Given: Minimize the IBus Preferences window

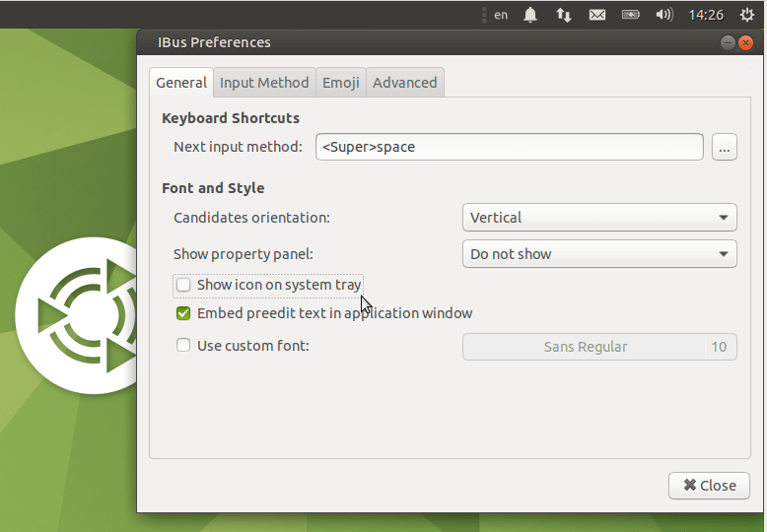Looking at the screenshot, I should (728, 43).
